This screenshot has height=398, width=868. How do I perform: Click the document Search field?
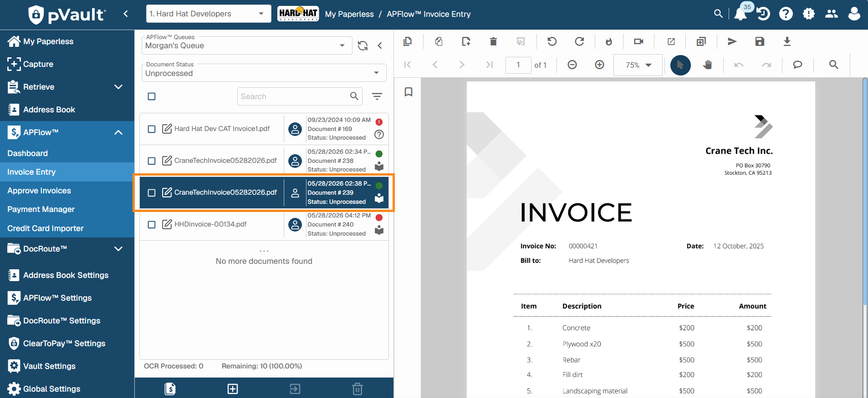coord(300,96)
